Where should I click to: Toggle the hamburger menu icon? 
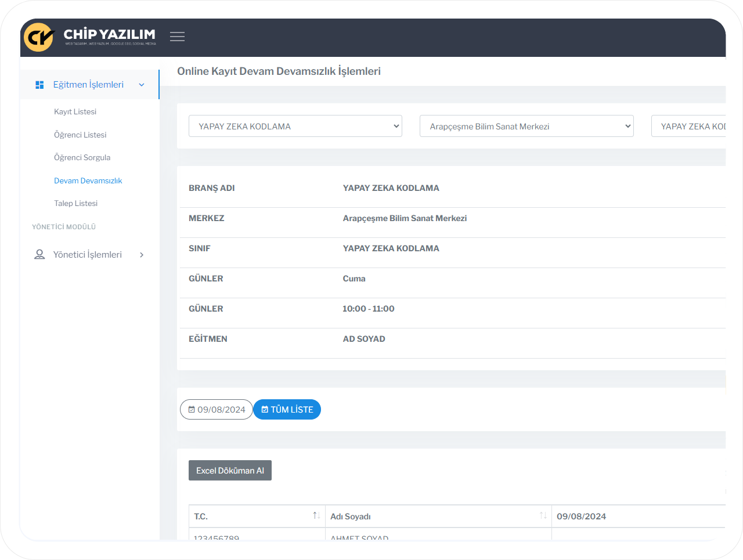177,37
